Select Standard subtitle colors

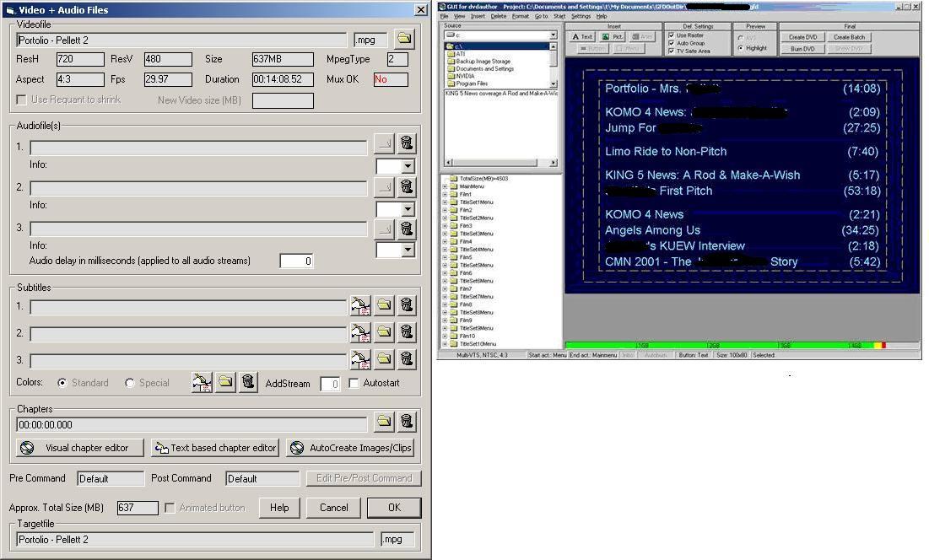[x=62, y=383]
